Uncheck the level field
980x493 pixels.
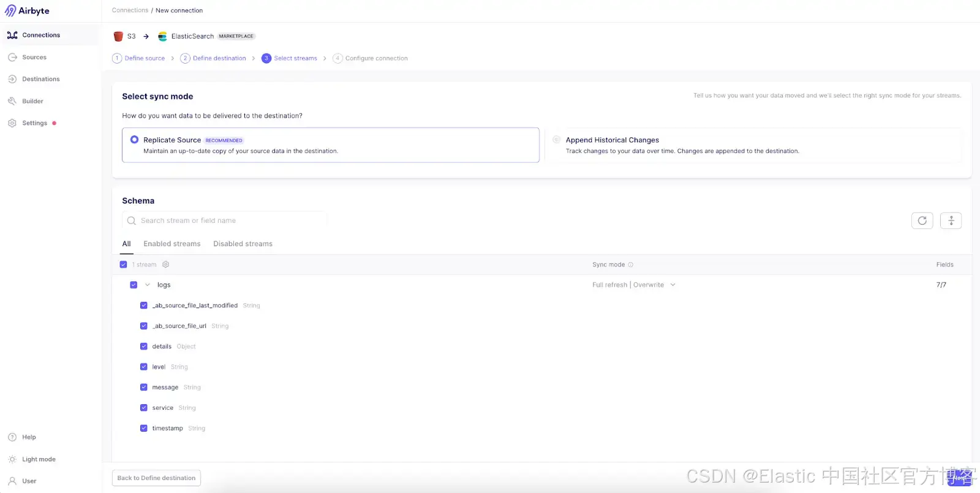click(x=144, y=367)
